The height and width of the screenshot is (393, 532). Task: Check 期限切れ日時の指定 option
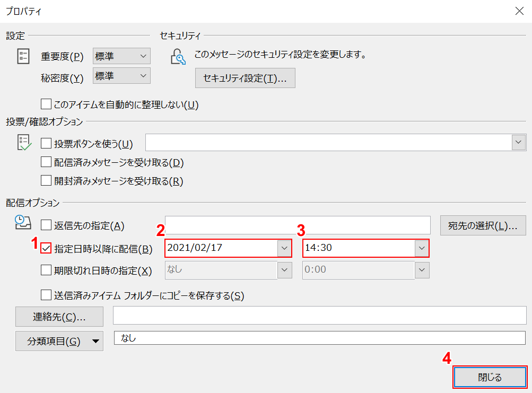(x=47, y=270)
